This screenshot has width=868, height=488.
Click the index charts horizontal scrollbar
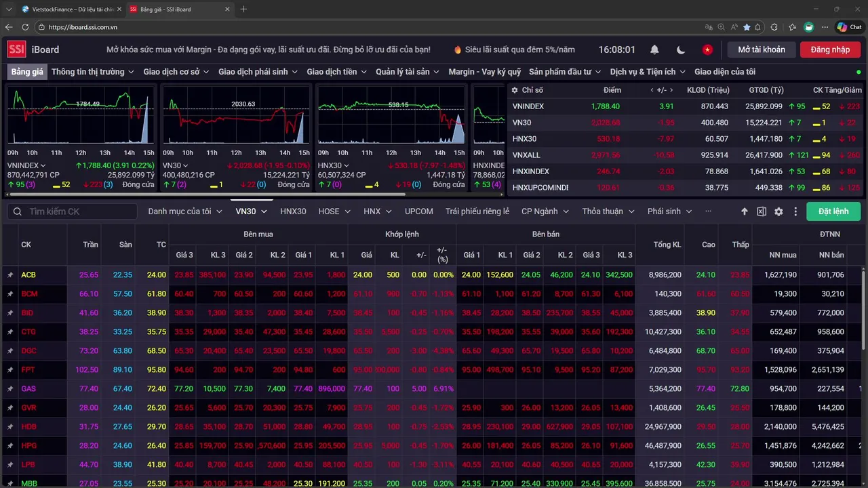coord(206,194)
